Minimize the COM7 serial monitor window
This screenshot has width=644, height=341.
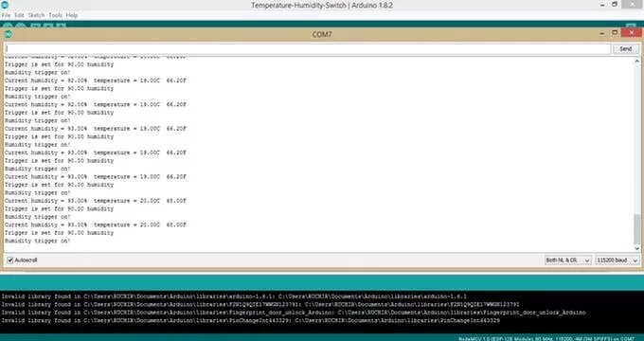coord(602,33)
